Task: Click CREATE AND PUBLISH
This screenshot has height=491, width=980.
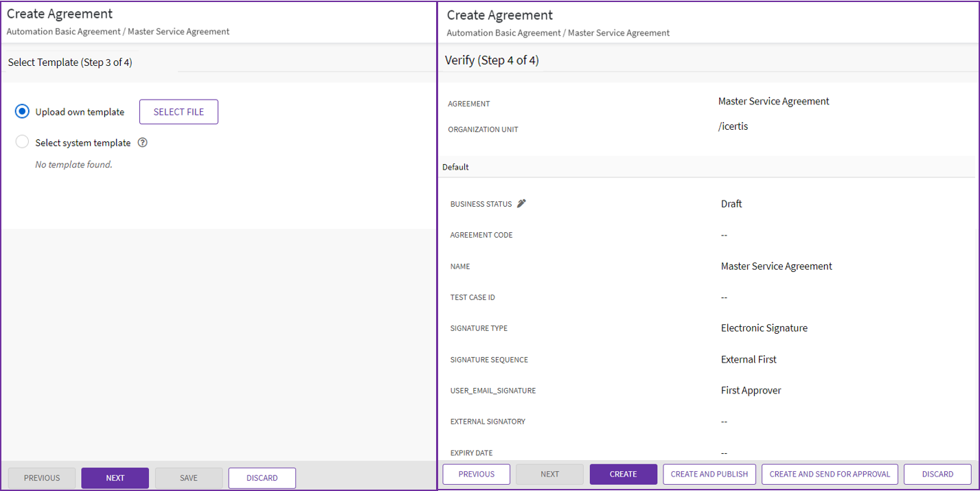Action: coord(709,474)
